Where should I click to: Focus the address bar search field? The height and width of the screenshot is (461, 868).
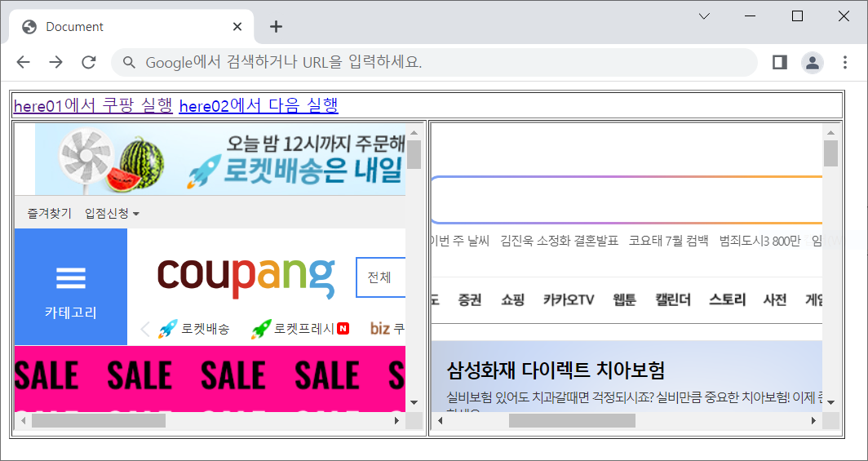click(x=434, y=62)
